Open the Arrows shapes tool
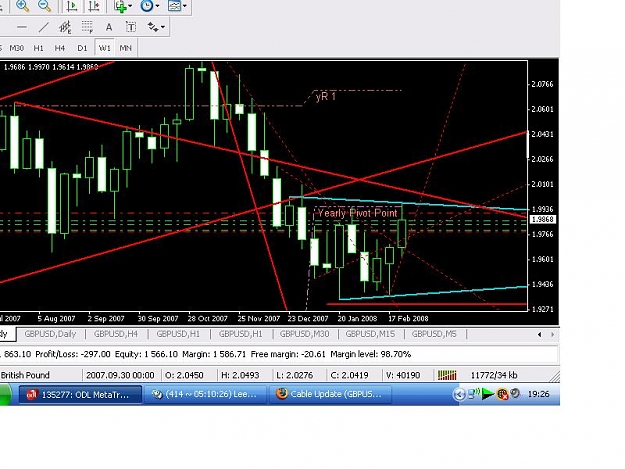The width and height of the screenshot is (625, 469). (x=153, y=27)
